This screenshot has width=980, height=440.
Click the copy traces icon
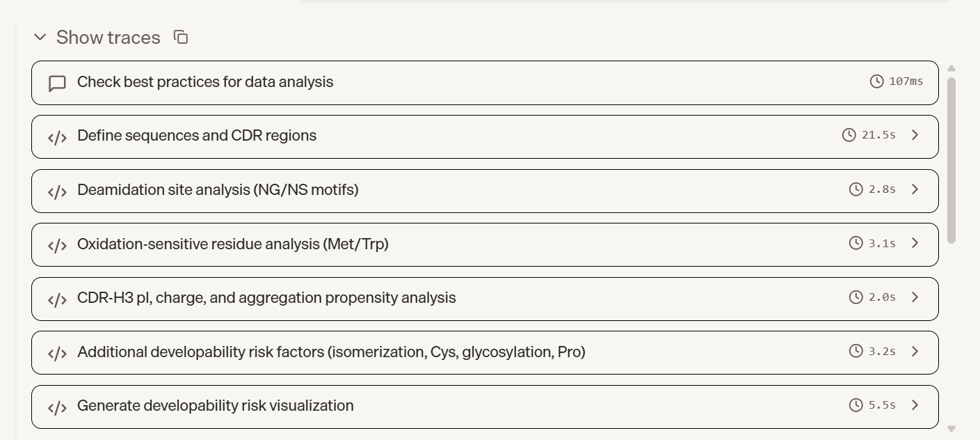click(181, 38)
